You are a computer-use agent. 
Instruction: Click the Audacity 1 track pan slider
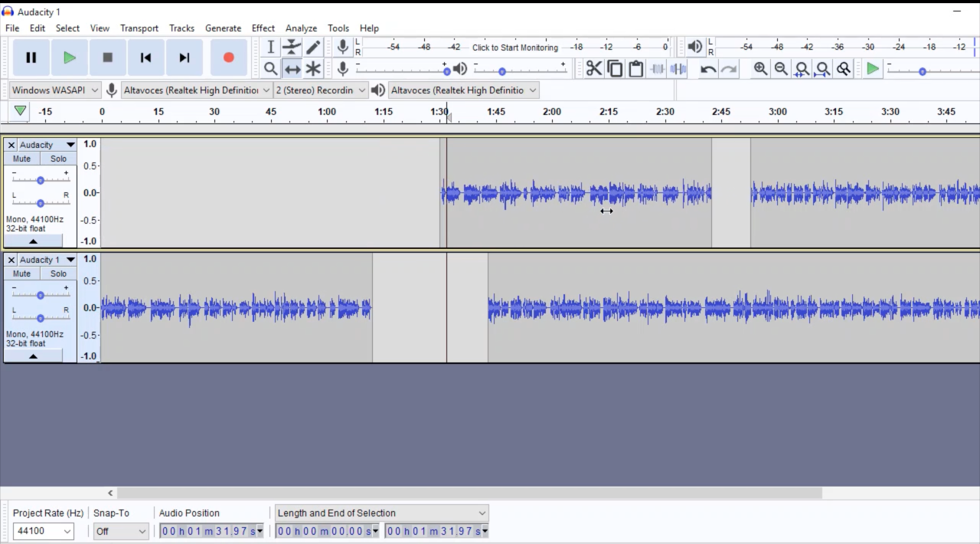click(x=40, y=318)
